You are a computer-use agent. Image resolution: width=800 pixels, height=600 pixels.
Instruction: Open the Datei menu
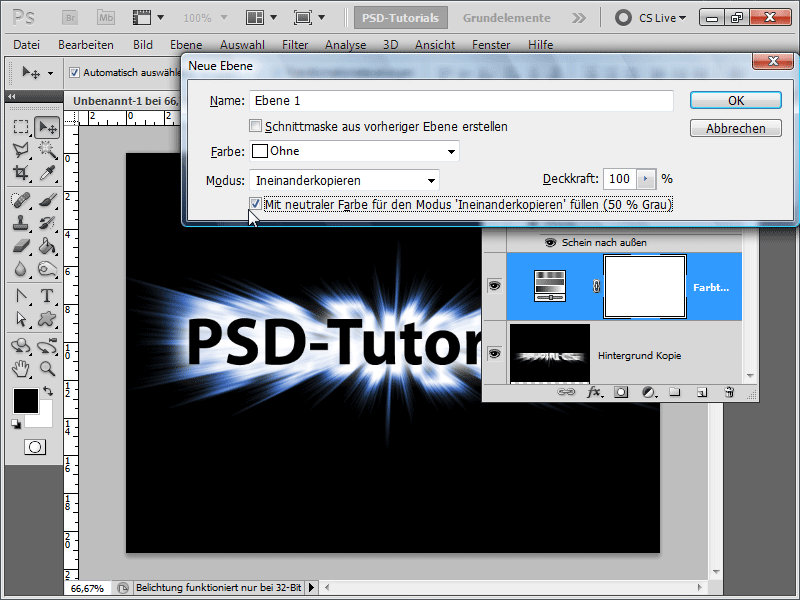[x=27, y=45]
